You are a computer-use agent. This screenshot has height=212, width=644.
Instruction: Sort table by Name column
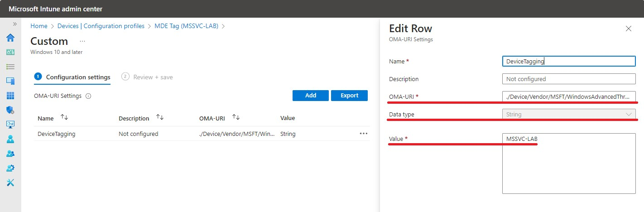[x=53, y=118]
